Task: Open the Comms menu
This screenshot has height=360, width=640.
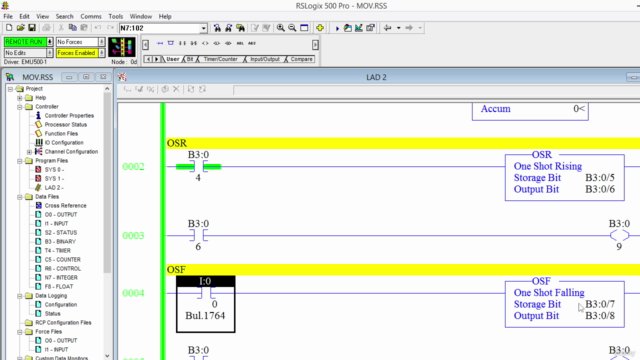Action: [91, 16]
